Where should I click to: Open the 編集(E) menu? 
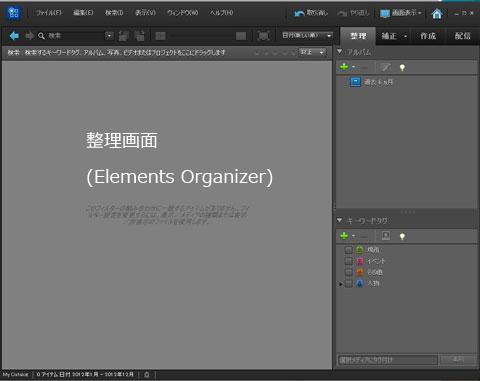click(x=83, y=13)
